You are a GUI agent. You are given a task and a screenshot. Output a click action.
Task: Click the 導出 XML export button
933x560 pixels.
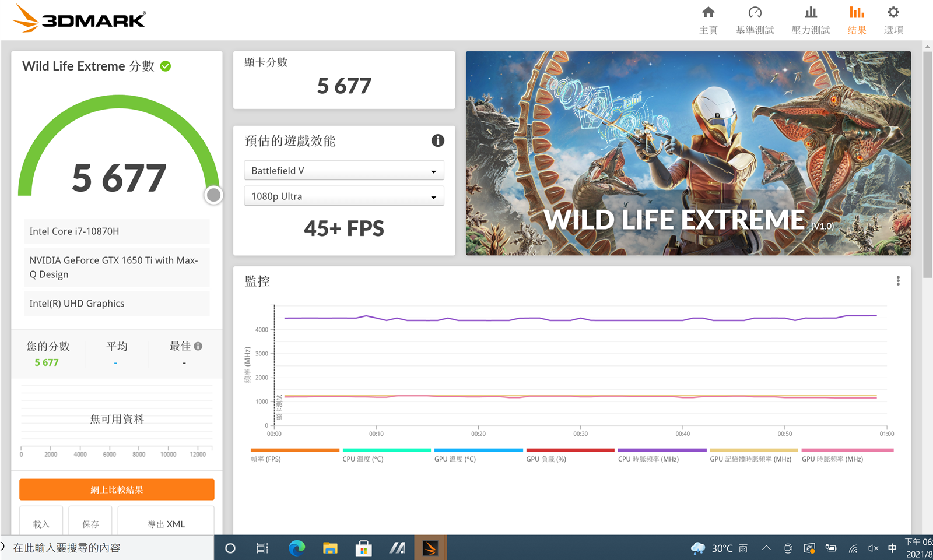(166, 523)
